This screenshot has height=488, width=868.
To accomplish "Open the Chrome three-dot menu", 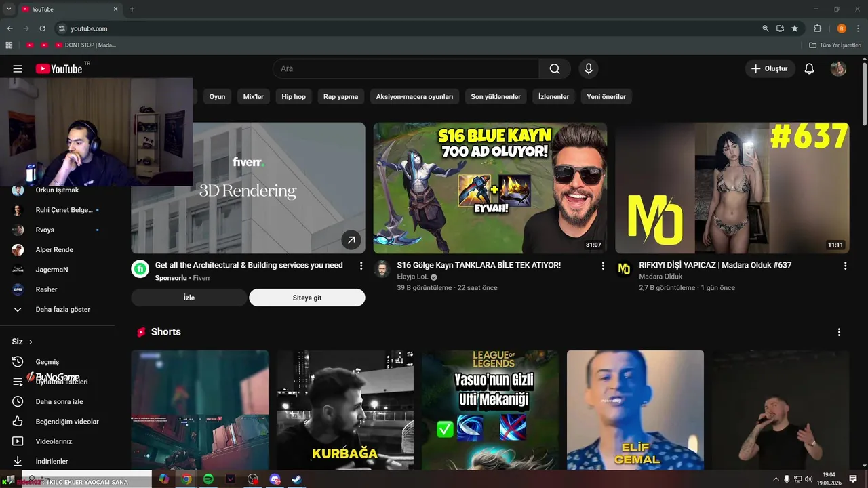I will (x=859, y=28).
